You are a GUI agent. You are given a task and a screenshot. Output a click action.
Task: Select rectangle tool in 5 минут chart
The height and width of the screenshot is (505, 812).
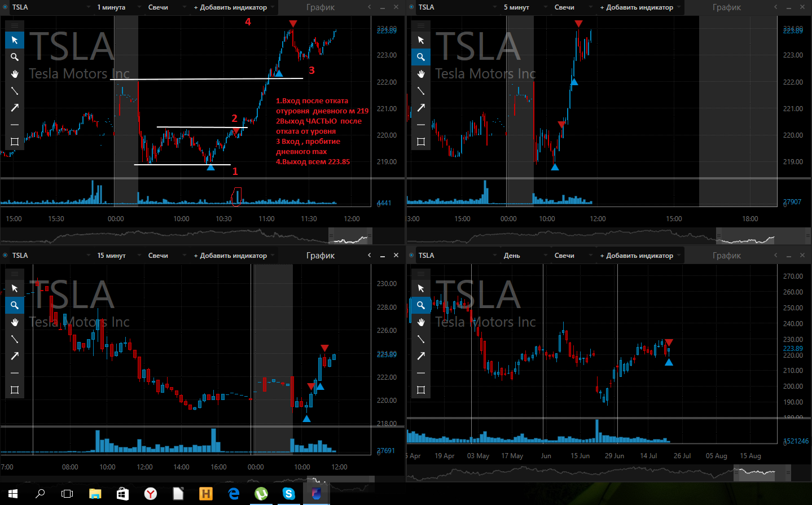click(421, 142)
